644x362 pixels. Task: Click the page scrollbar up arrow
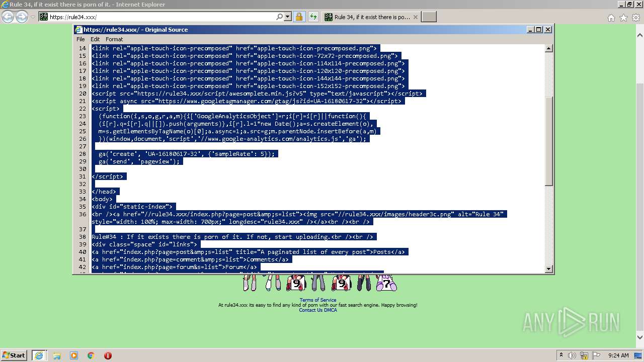tap(640, 35)
